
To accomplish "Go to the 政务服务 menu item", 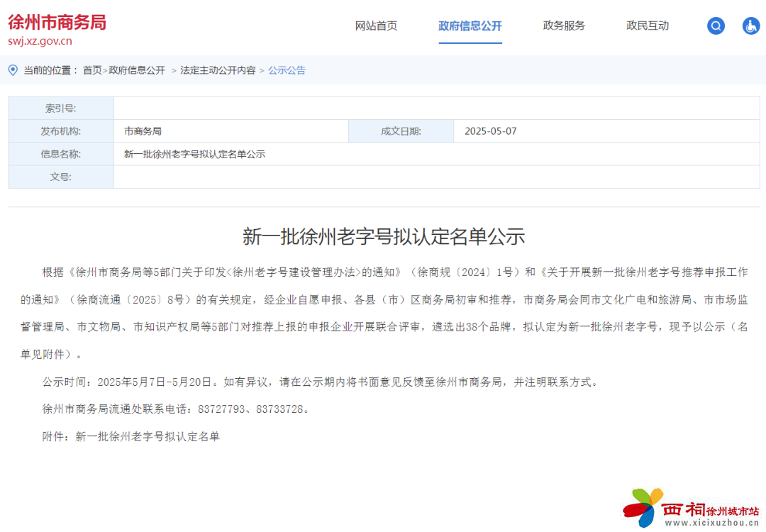I will pyautogui.click(x=564, y=26).
